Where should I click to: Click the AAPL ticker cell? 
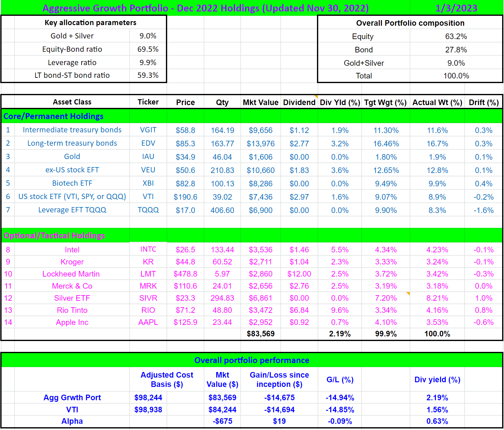click(x=148, y=322)
